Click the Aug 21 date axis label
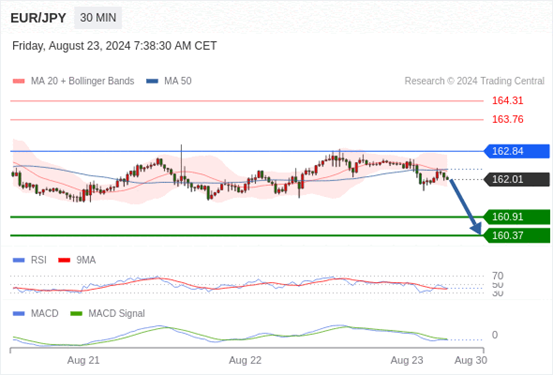Viewport: 553px width, 375px height. [x=84, y=360]
